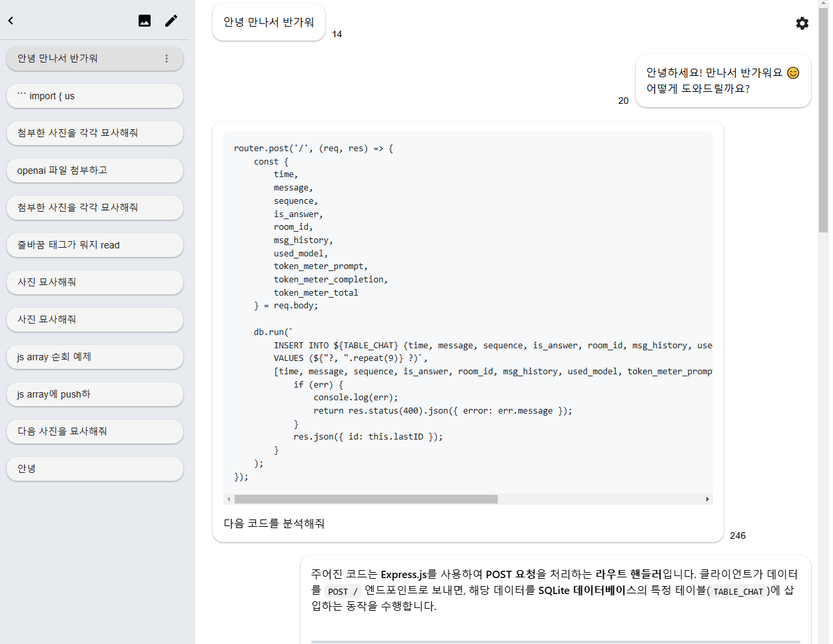833x644 pixels.
Task: Open chat '``` import { us'
Action: click(x=95, y=96)
